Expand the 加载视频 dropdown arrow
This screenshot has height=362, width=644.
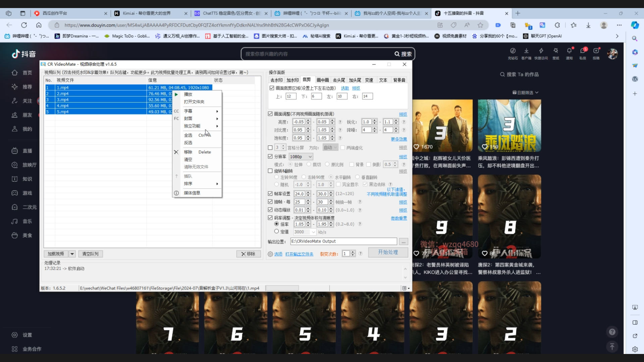point(72,254)
